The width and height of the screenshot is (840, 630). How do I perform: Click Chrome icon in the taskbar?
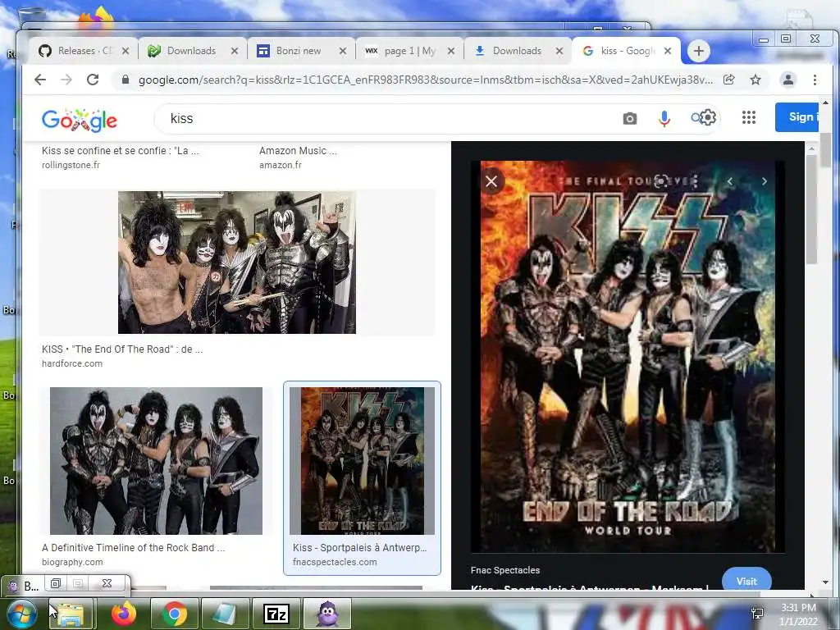[175, 614]
